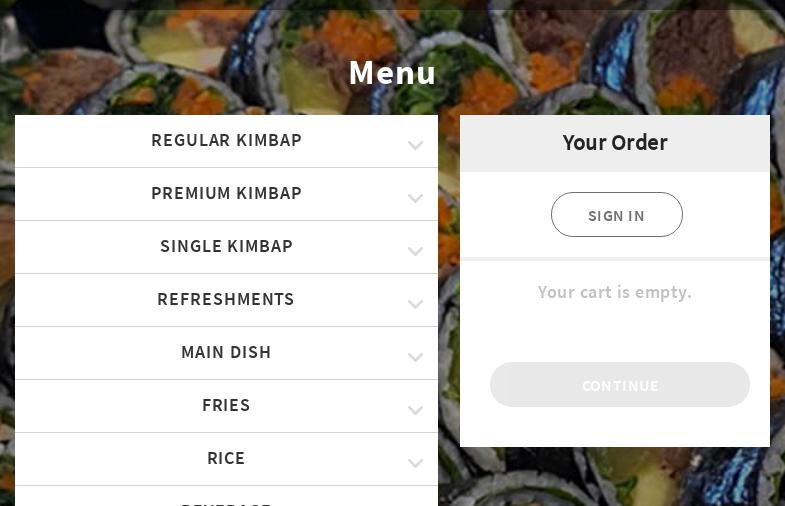
Task: Click the CONTINUE order button
Action: pyautogui.click(x=620, y=385)
